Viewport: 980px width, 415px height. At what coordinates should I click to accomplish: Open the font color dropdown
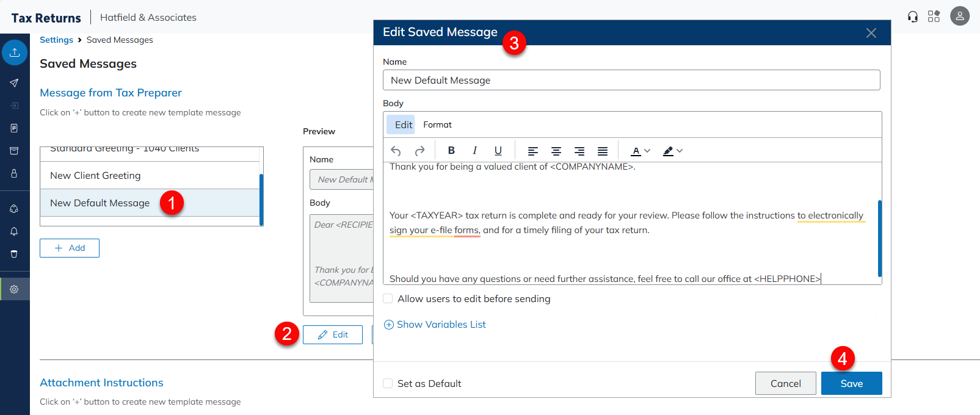pyautogui.click(x=641, y=151)
